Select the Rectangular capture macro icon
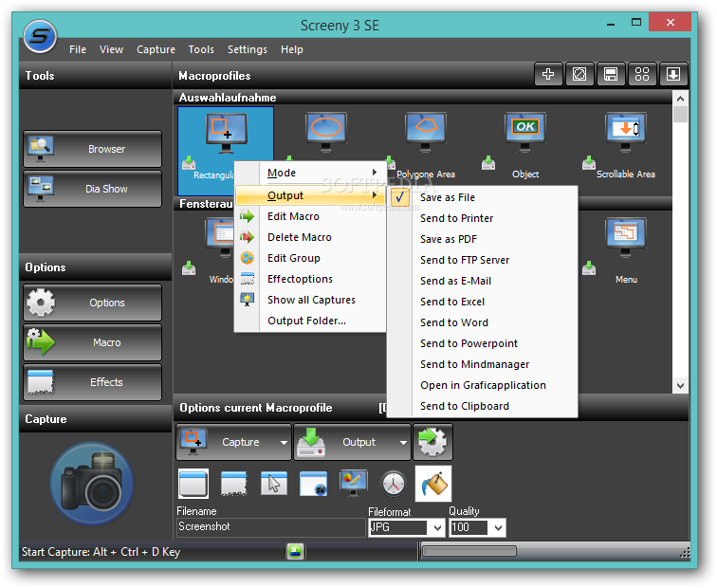 pyautogui.click(x=227, y=133)
